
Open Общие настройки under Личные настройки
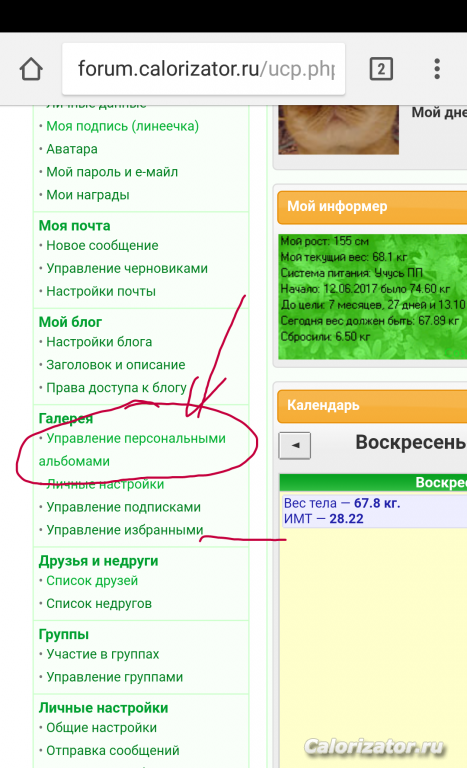tap(101, 727)
